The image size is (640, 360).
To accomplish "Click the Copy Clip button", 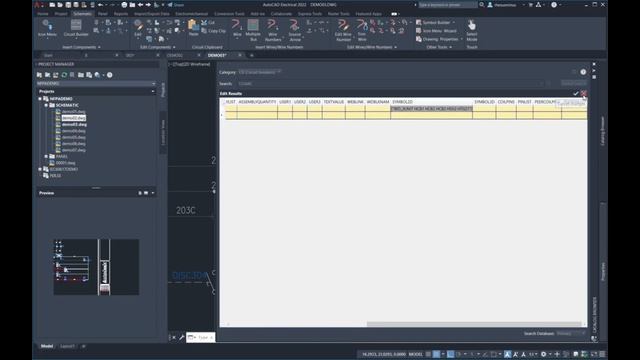I will point(213,31).
